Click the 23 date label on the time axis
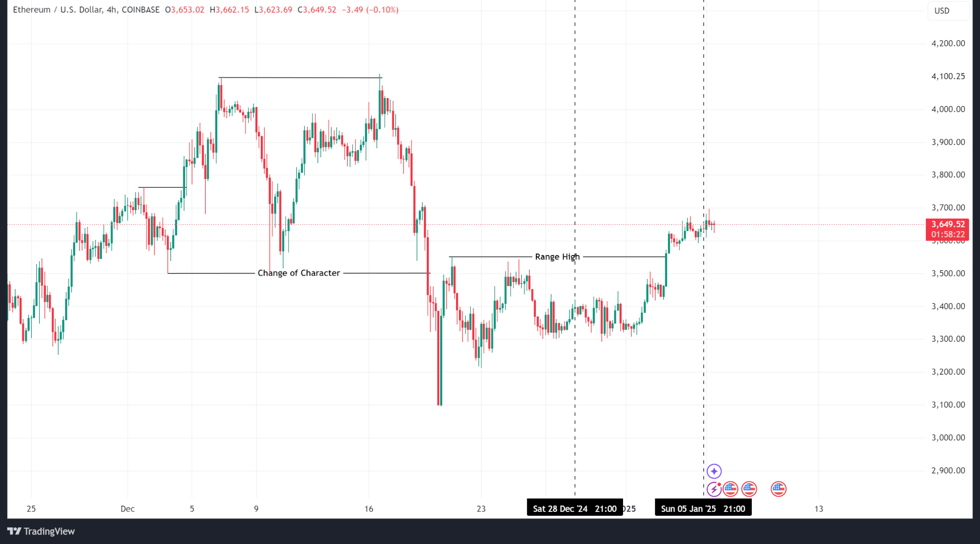 [x=481, y=509]
